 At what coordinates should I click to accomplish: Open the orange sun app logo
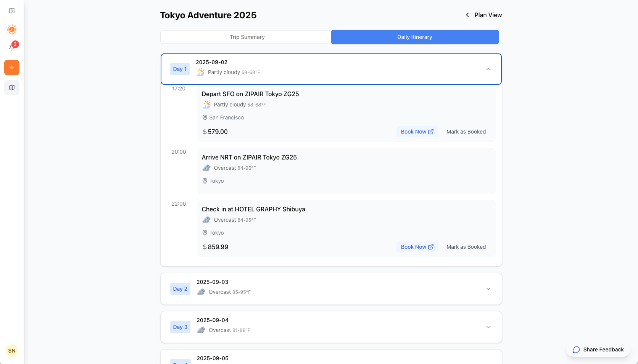[x=12, y=29]
